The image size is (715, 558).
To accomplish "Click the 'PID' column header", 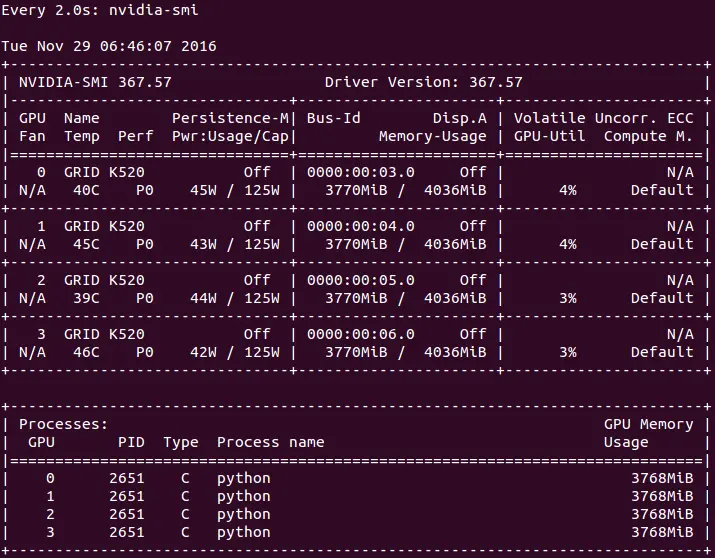I will (131, 442).
